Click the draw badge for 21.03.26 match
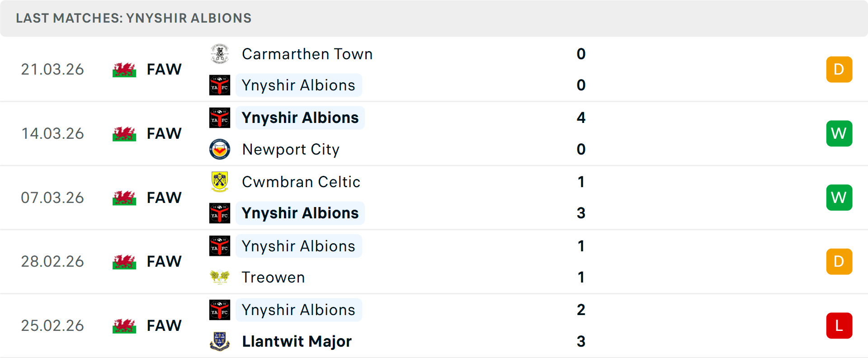868x358 pixels. pos(839,70)
